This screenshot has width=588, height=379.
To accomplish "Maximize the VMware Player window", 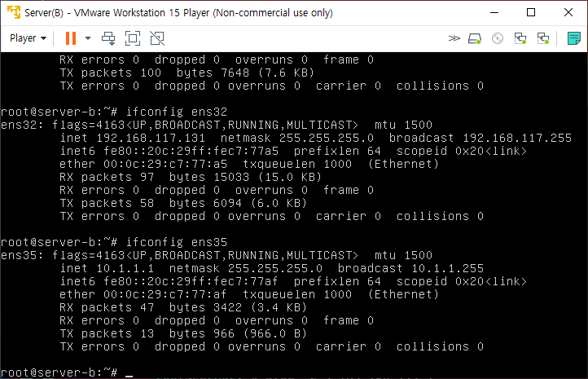I will coord(531,12).
